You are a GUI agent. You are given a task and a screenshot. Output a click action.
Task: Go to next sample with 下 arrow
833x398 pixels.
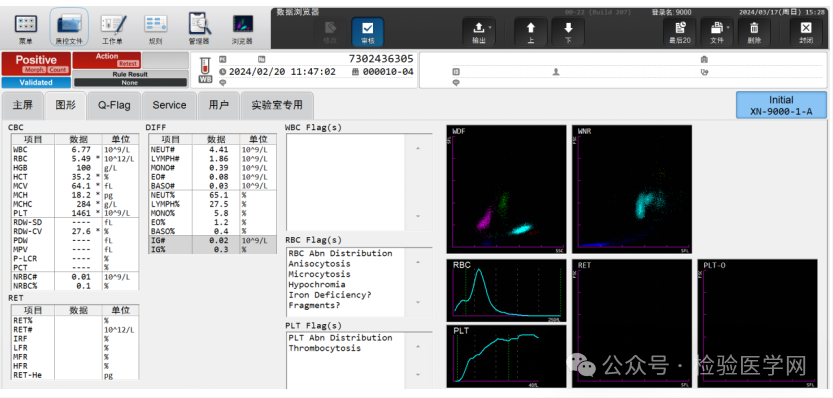pos(568,32)
